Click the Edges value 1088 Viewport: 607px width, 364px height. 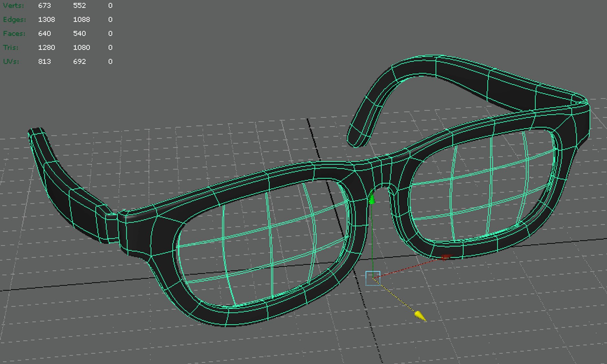coord(82,20)
